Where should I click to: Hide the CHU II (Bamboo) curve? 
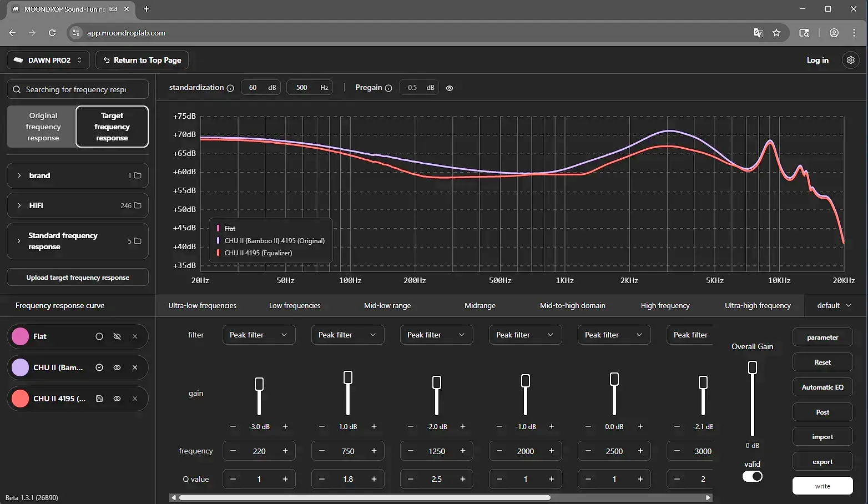pyautogui.click(x=117, y=367)
